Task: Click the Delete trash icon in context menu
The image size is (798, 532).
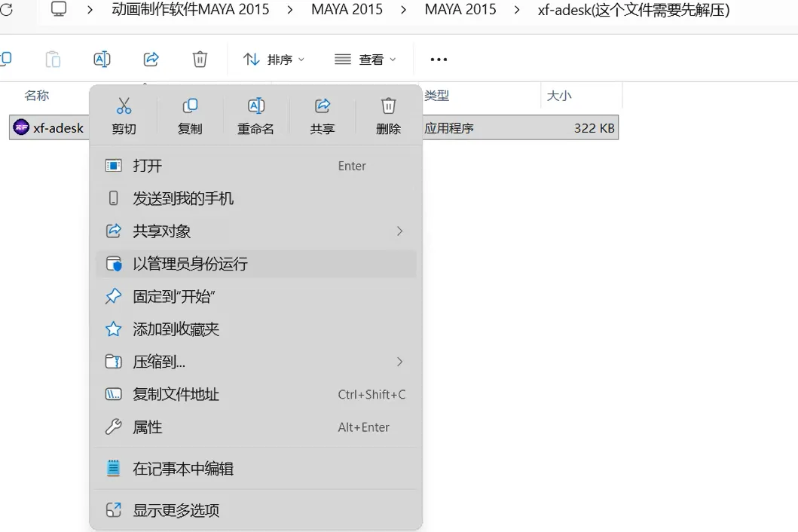Action: coord(388,106)
